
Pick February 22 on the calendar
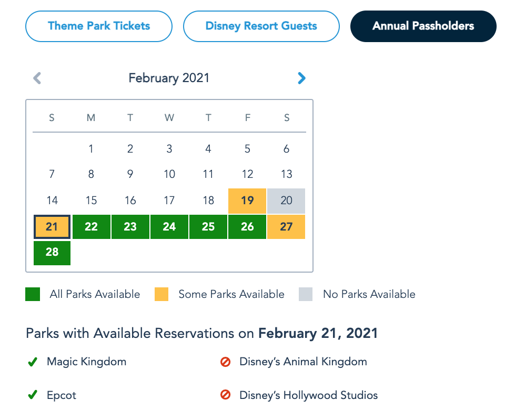click(91, 227)
